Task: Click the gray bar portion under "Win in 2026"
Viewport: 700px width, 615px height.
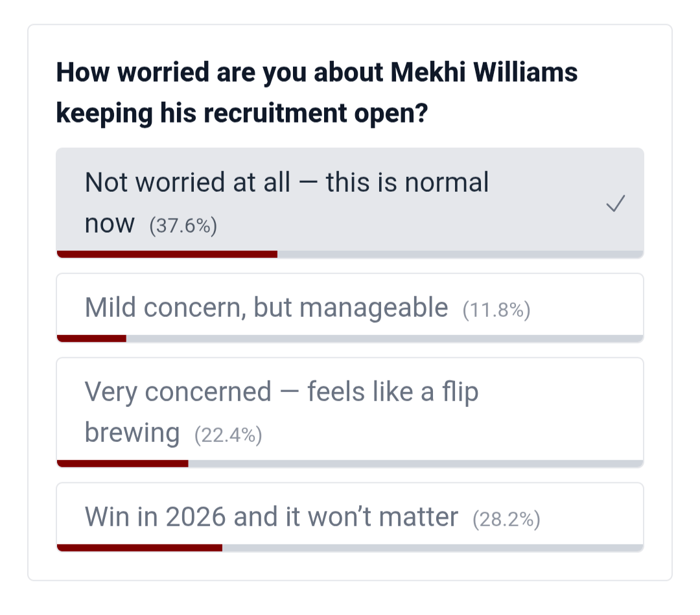Action: tap(432, 548)
